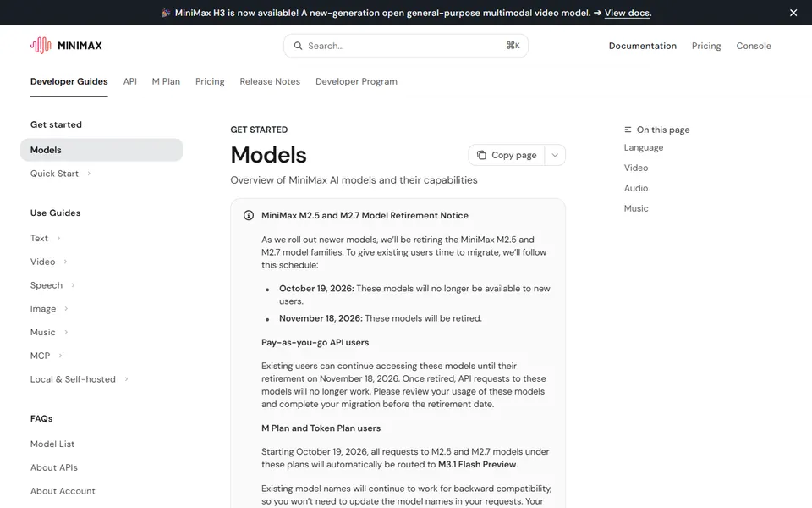Click the Copy page button
The width and height of the screenshot is (812, 508).
coord(507,155)
